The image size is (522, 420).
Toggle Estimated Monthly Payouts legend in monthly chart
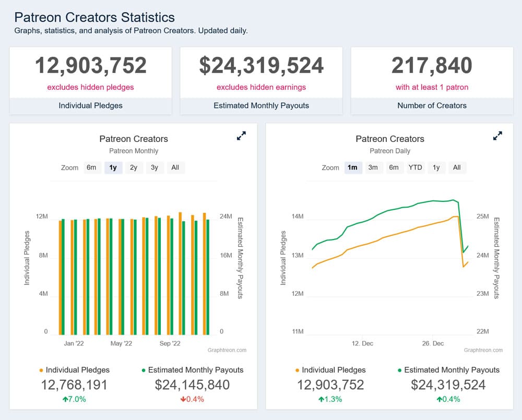point(192,370)
